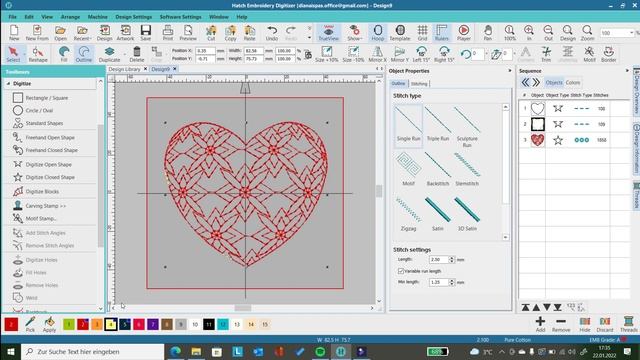
Task: Select Digitize Closed Shape tool
Action: (44, 177)
